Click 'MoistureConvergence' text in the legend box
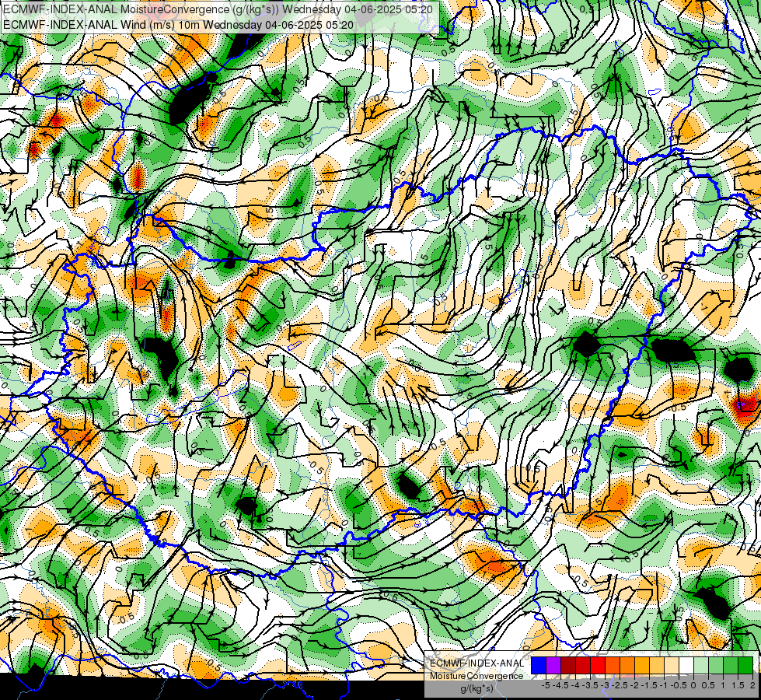This screenshot has height=700, width=761. pyautogui.click(x=476, y=676)
